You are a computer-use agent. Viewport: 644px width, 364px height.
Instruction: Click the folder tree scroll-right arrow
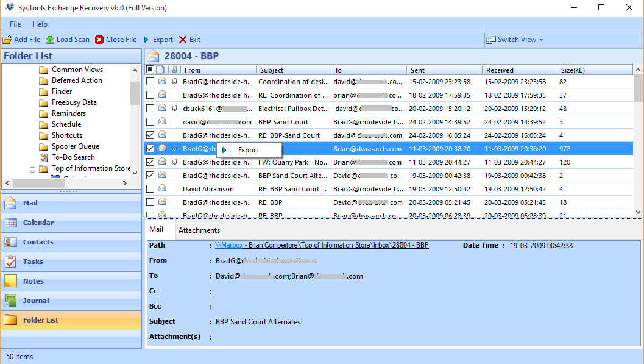(x=125, y=184)
